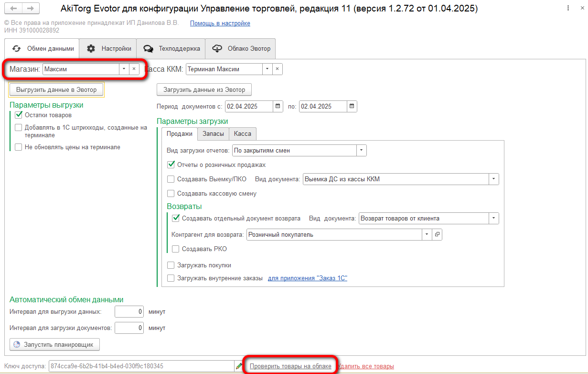The image size is (588, 374).
Task: Open calendar for the start date
Action: pyautogui.click(x=278, y=106)
